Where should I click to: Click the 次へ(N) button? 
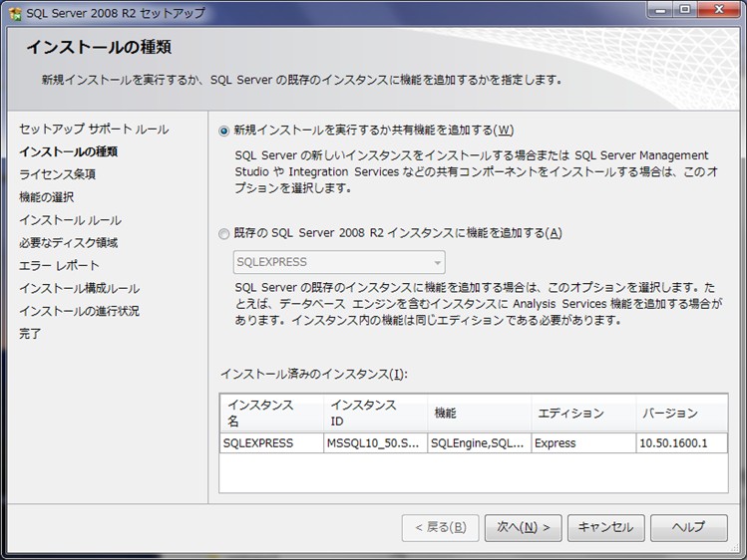523,527
